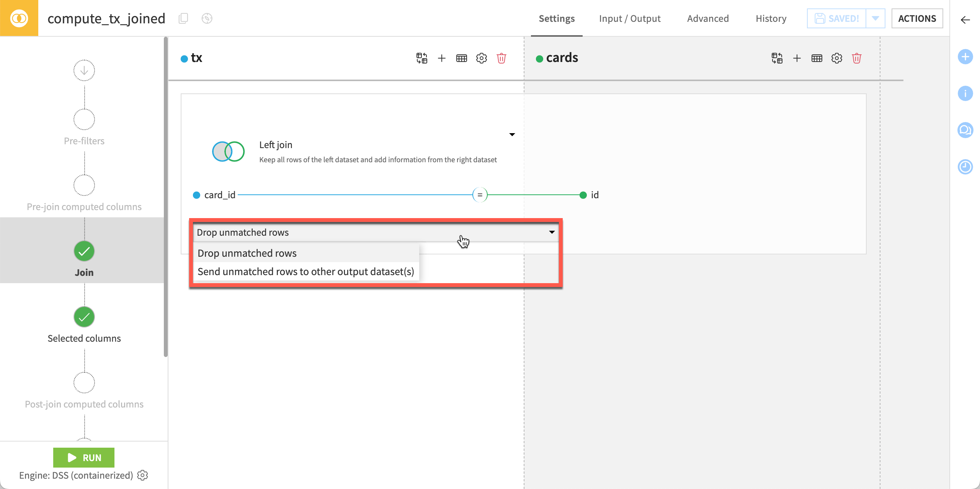Open settings for the tx dataset
Screen dimensions: 980x489
click(x=481, y=58)
